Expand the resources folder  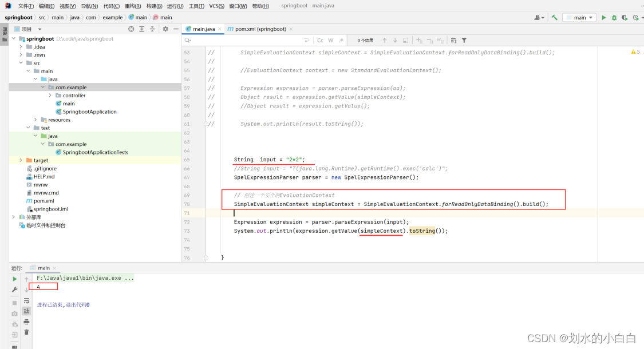click(x=35, y=120)
